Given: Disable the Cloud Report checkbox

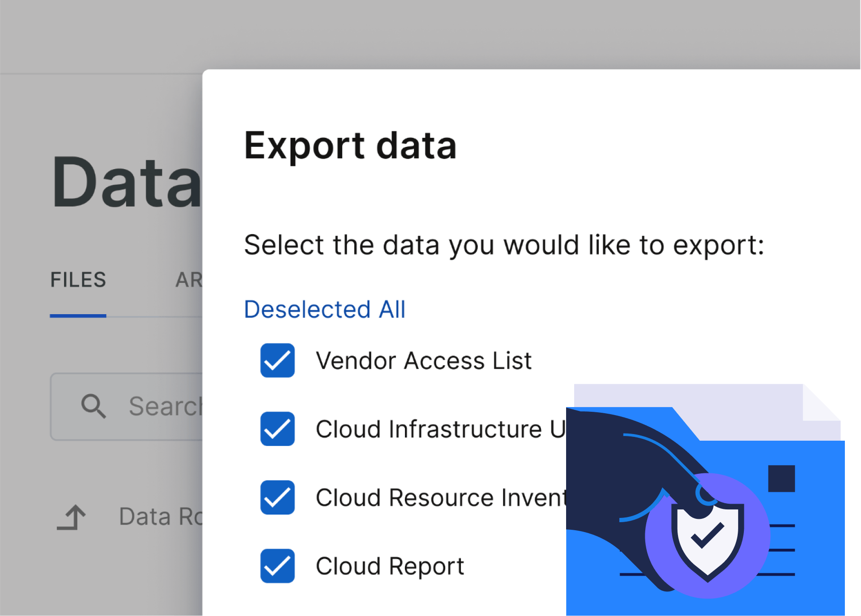Looking at the screenshot, I should (277, 566).
